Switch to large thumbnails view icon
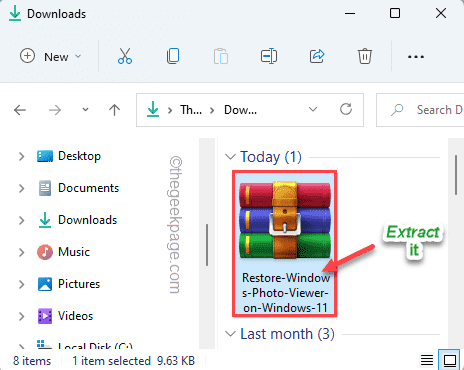464x370 pixels. tap(450, 360)
